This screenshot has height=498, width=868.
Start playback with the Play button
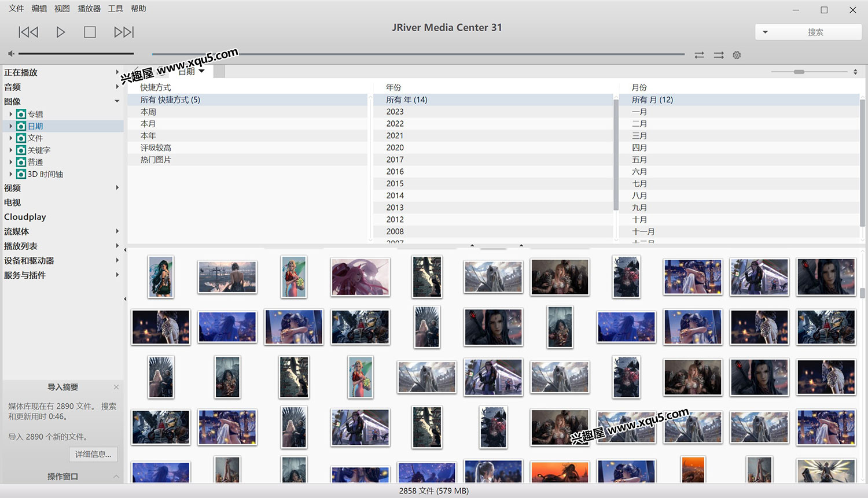[60, 32]
